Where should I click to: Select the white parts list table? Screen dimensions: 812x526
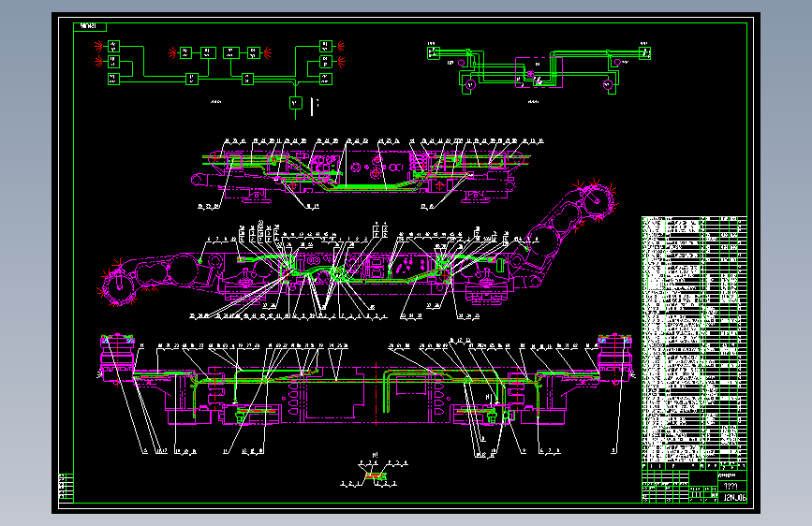[x=694, y=340]
